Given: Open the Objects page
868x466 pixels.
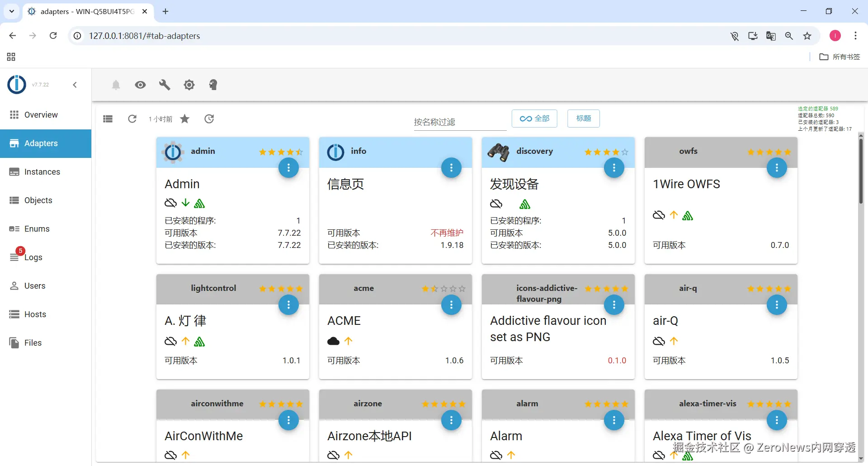Looking at the screenshot, I should 46,200.
